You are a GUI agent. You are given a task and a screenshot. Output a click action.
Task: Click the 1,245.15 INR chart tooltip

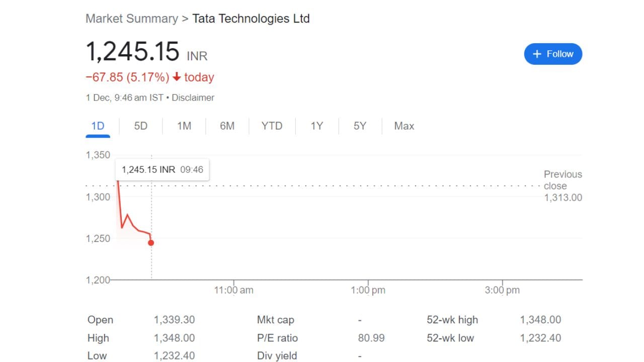[x=162, y=170]
